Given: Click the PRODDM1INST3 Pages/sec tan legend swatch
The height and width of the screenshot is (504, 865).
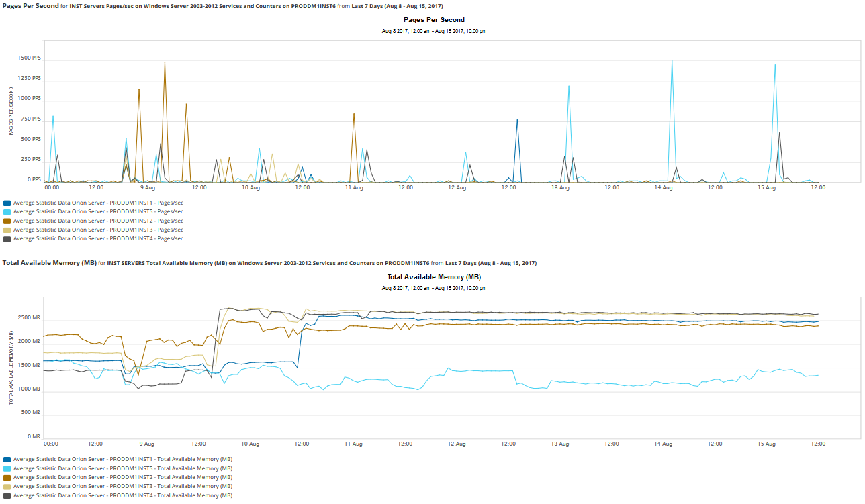Looking at the screenshot, I should 7,230.
